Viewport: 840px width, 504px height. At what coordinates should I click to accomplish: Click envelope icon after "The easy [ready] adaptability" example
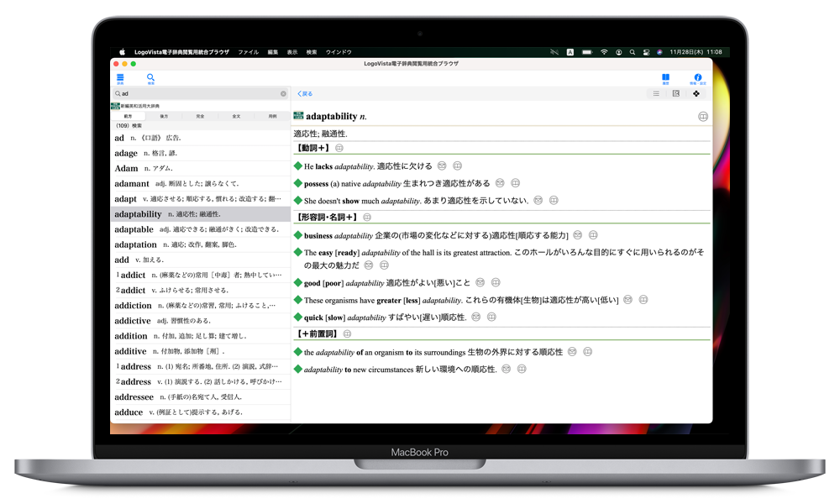(369, 265)
